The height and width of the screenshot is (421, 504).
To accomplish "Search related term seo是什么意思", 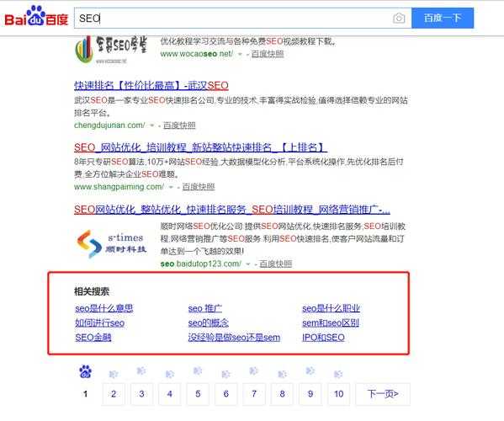I will point(104,308).
